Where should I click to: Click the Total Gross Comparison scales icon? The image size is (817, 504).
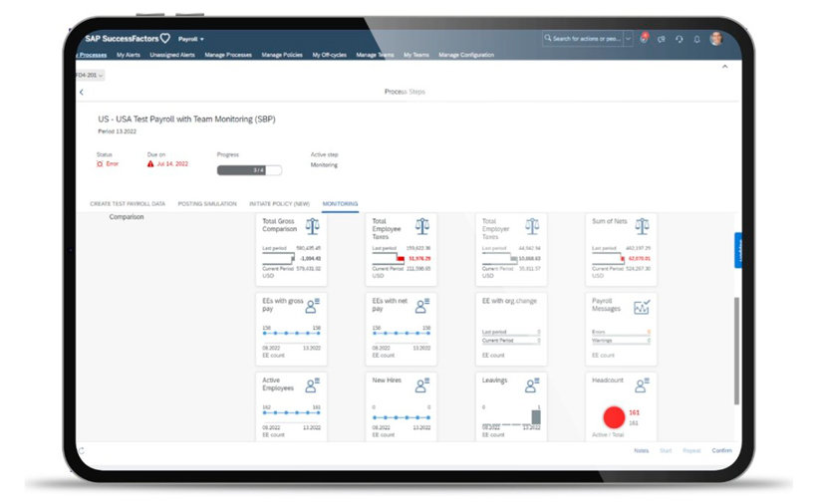coord(313,227)
